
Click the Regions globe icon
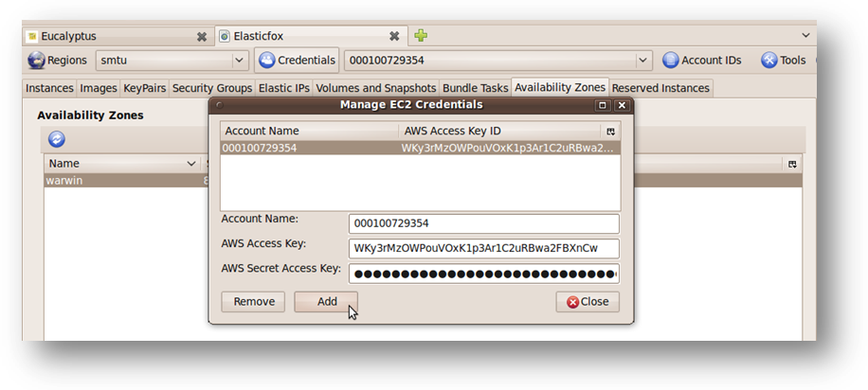pos(37,61)
